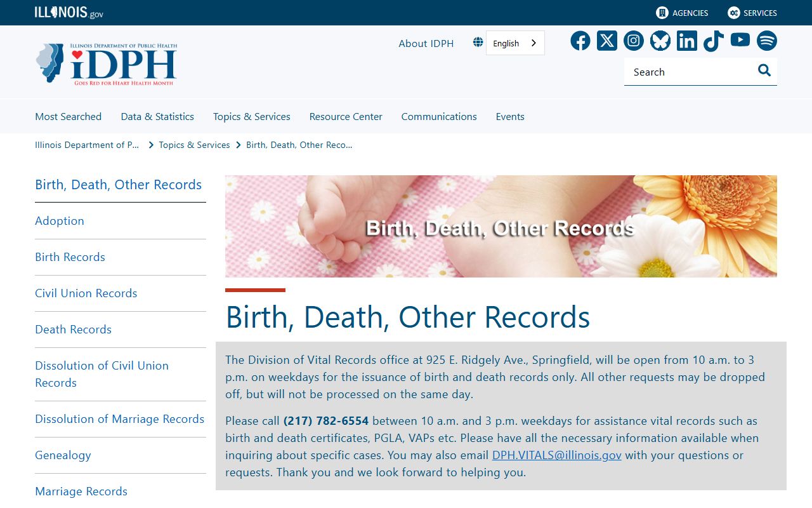This screenshot has height=508, width=812.
Task: Open the Spotify social icon
Action: click(767, 41)
